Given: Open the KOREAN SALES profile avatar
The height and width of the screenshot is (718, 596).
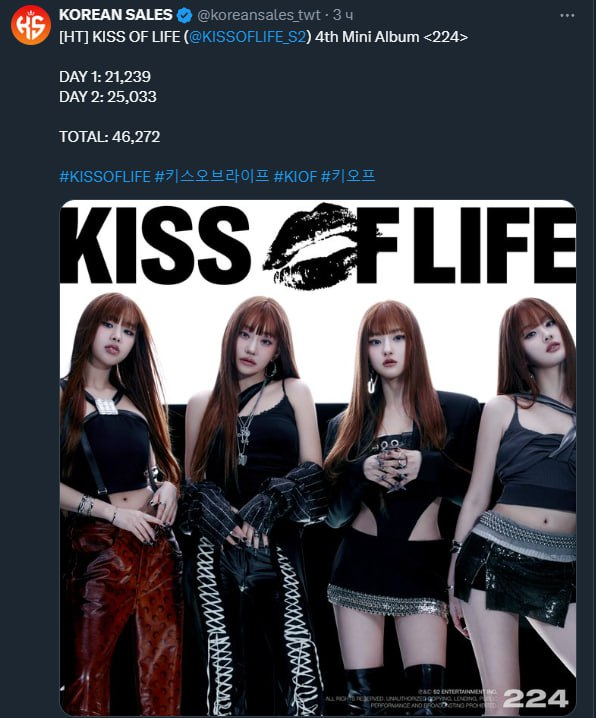Looking at the screenshot, I should 31,25.
